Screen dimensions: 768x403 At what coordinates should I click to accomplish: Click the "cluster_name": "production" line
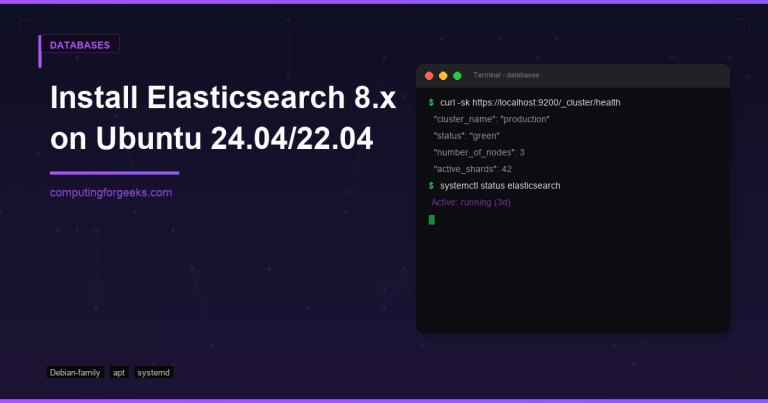[x=491, y=119]
